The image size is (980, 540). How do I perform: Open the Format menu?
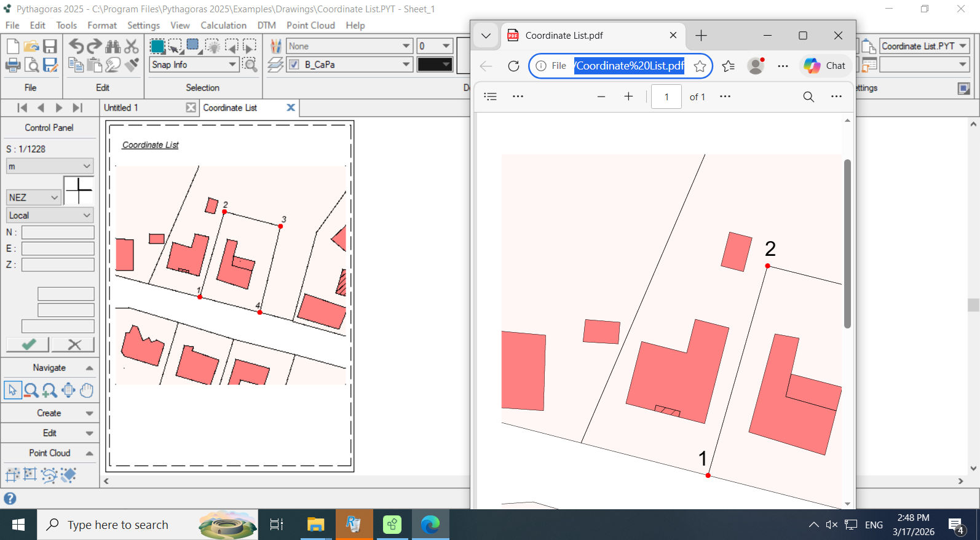point(102,25)
